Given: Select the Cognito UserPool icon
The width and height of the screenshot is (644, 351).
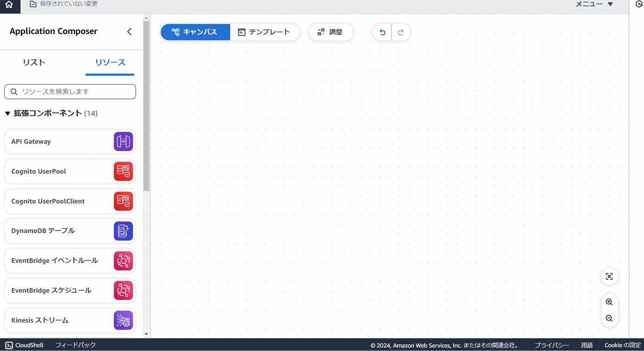Looking at the screenshot, I should point(123,171).
